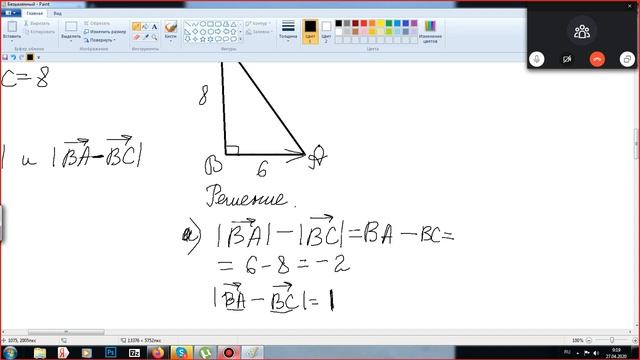
Task: Click the expand window icon in call overlay
Action: (x=627, y=59)
